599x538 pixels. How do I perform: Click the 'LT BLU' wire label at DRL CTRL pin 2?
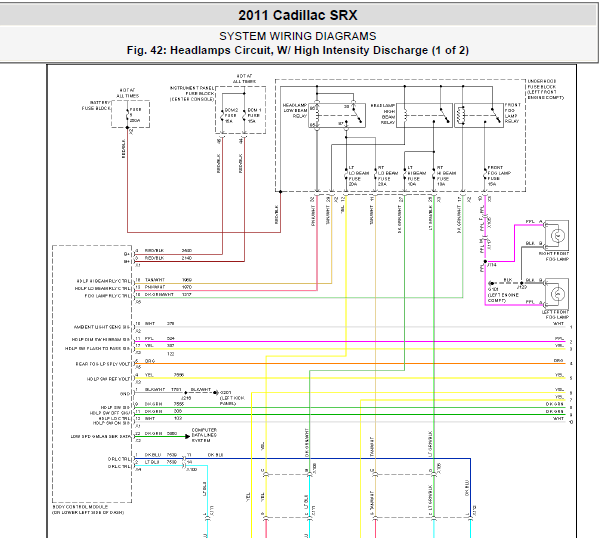click(x=152, y=462)
